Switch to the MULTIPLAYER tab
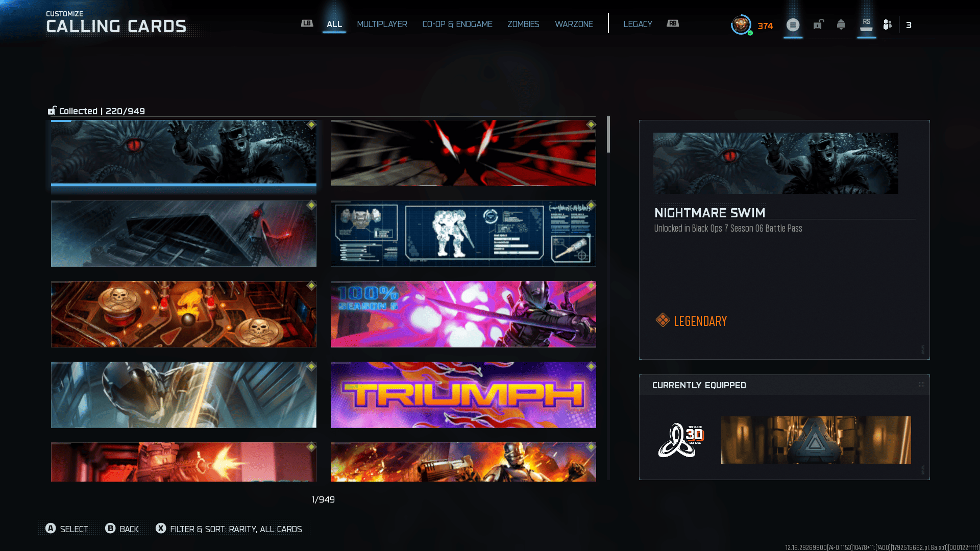Screen dimensions: 980x551 [x=382, y=24]
